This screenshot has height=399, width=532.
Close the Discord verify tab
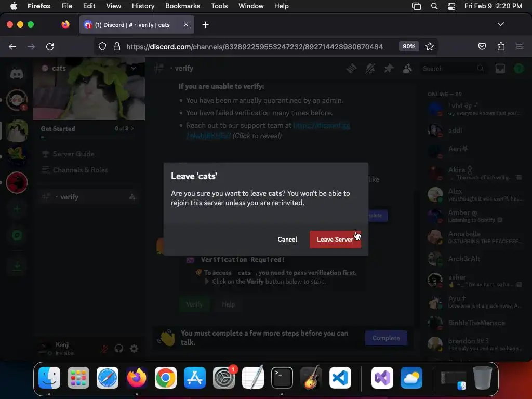point(186,24)
